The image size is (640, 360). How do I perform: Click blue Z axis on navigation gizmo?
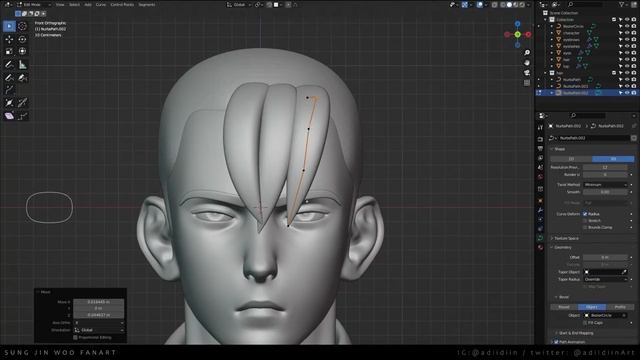point(518,24)
